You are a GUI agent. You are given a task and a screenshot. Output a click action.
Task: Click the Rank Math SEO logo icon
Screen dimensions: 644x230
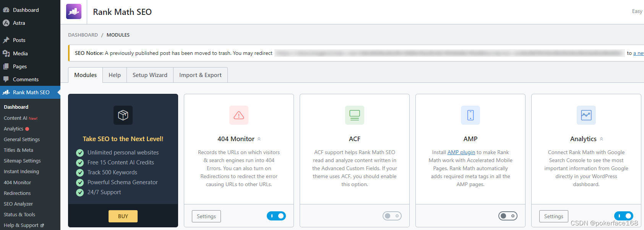pos(74,12)
